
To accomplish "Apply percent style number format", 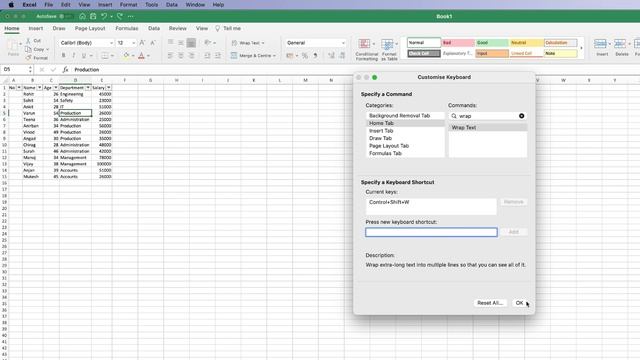I will pyautogui.click(x=305, y=56).
